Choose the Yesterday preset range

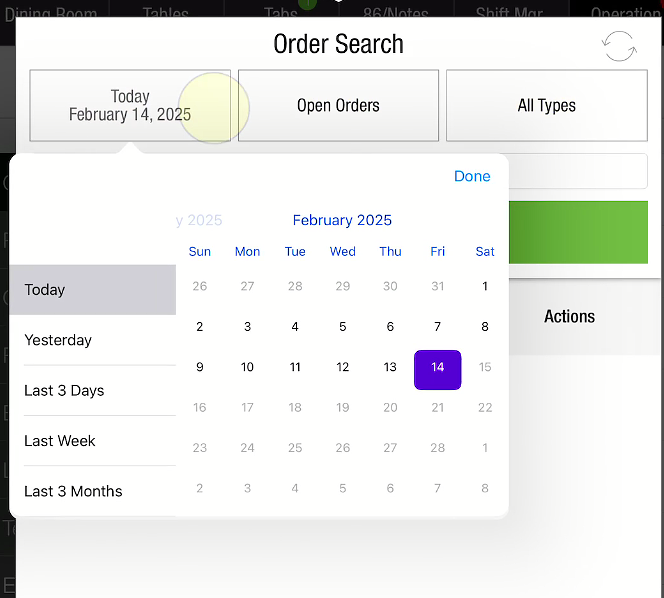coord(93,340)
